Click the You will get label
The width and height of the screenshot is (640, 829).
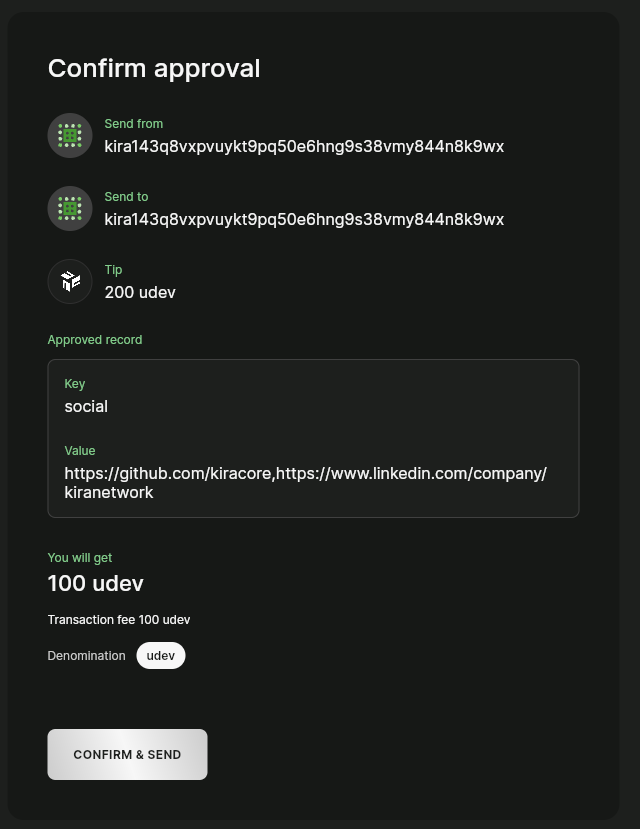(80, 558)
